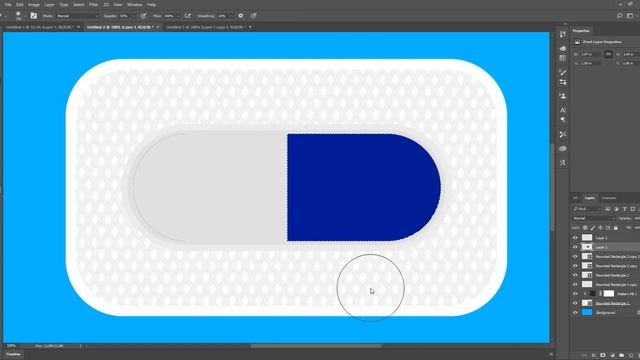Toggle pressure for size icon
Viewport: 640px width, 360px height.
click(253, 16)
